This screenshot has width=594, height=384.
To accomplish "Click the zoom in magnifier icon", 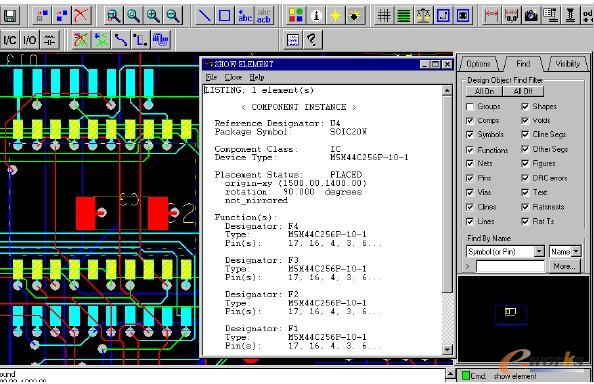I will 153,16.
